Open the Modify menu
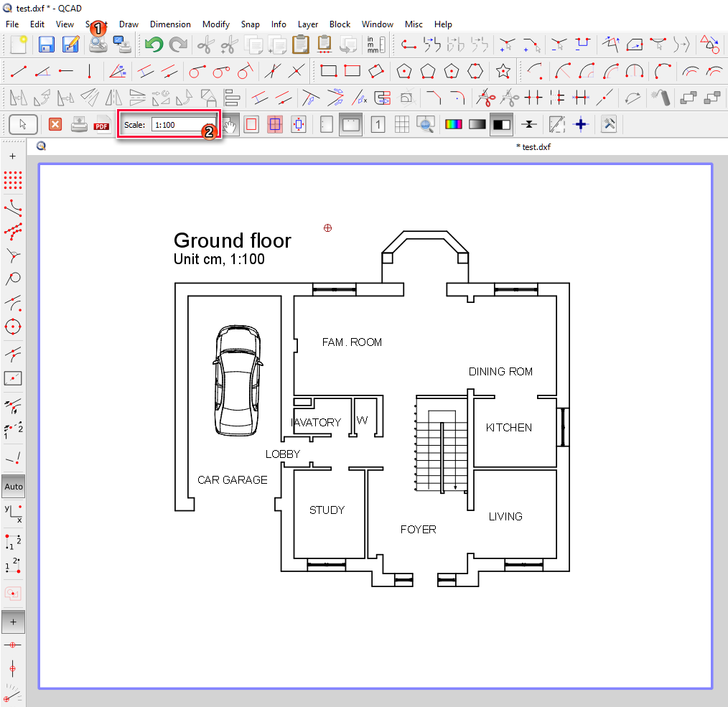 tap(216, 24)
